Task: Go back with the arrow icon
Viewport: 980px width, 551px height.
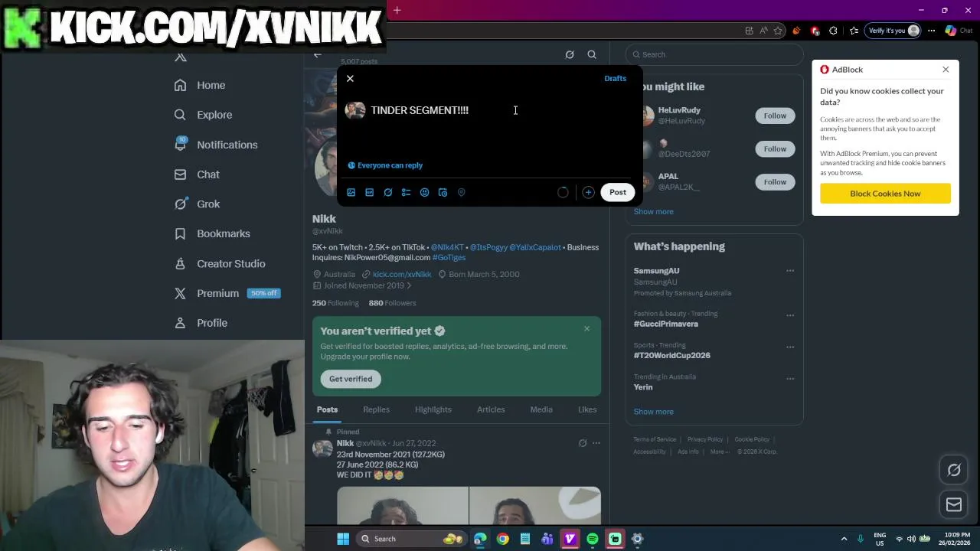Action: [318, 54]
